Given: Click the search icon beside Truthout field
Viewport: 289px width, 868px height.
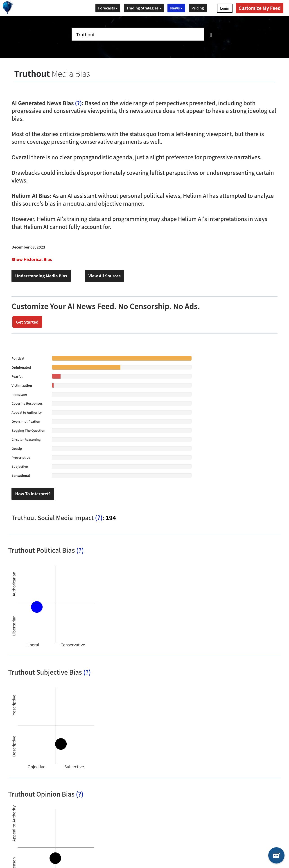Looking at the screenshot, I should tap(211, 35).
